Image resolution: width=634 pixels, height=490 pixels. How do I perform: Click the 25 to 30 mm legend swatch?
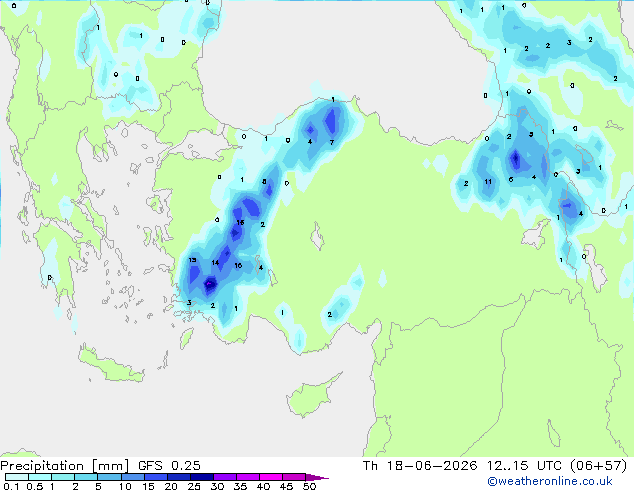[x=202, y=477]
